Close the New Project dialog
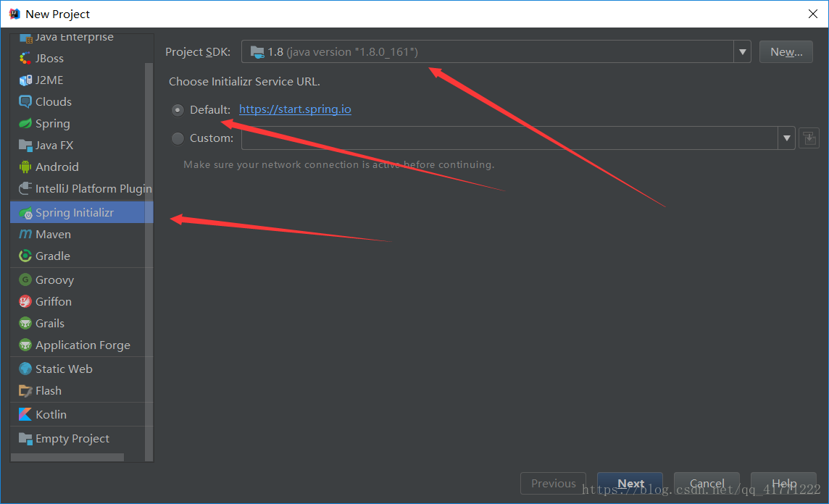Viewport: 829px width, 504px height. click(x=813, y=14)
